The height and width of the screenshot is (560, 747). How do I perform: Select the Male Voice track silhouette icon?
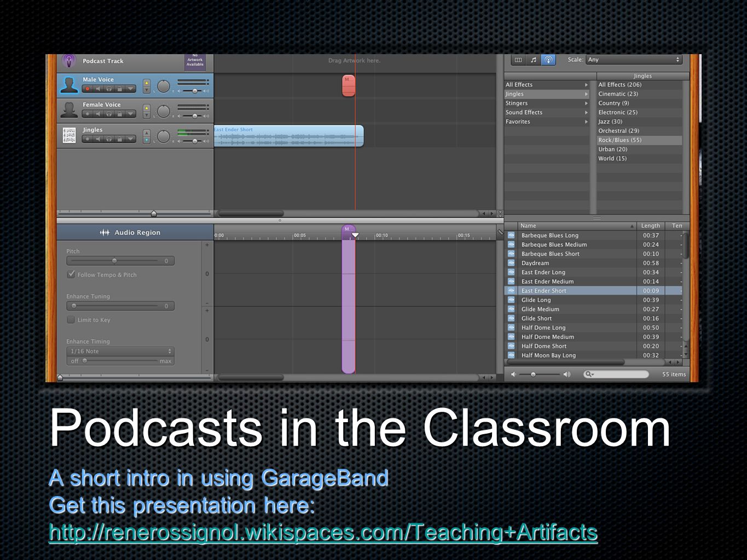click(69, 85)
